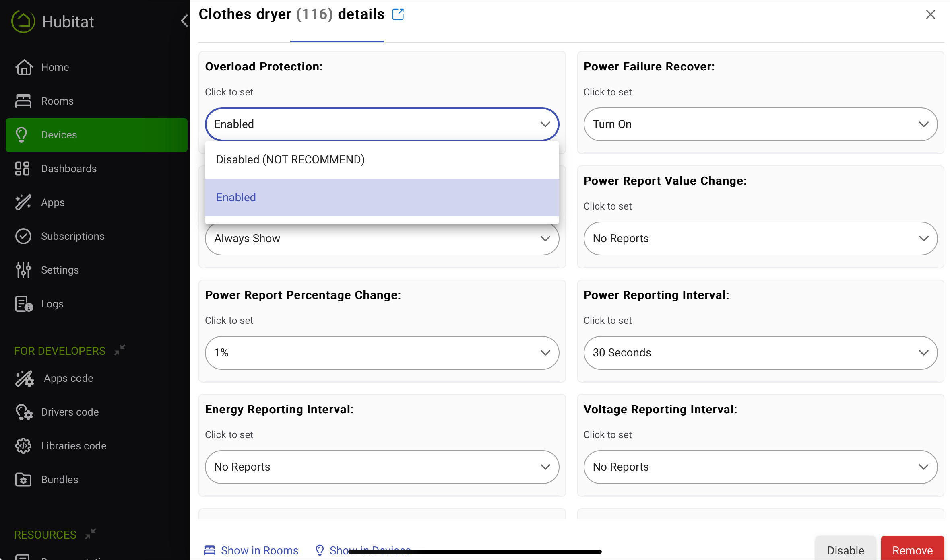The image size is (950, 560).
Task: Click the Show in Devices link
Action: click(x=363, y=550)
